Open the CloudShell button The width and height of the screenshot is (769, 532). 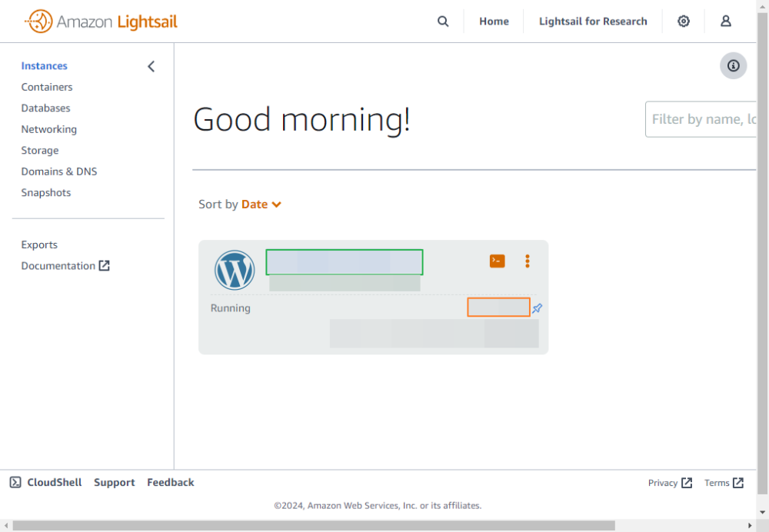(45, 483)
